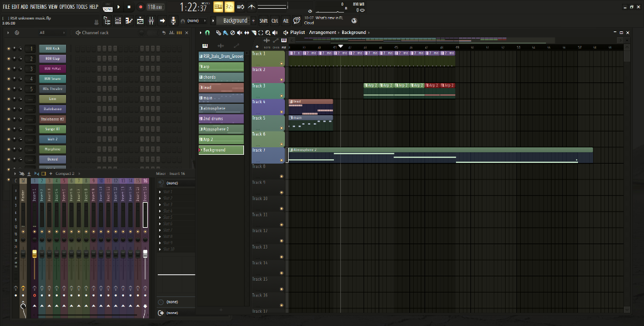Select the Select tool in Playlist toolbar
This screenshot has width=644, height=326.
tap(261, 33)
